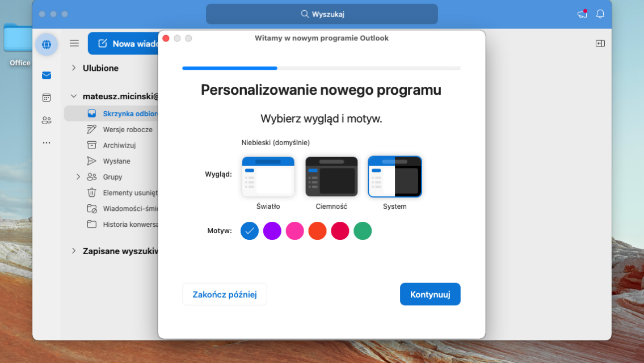Choose the orange theme color
The image size is (644, 363).
(317, 231)
